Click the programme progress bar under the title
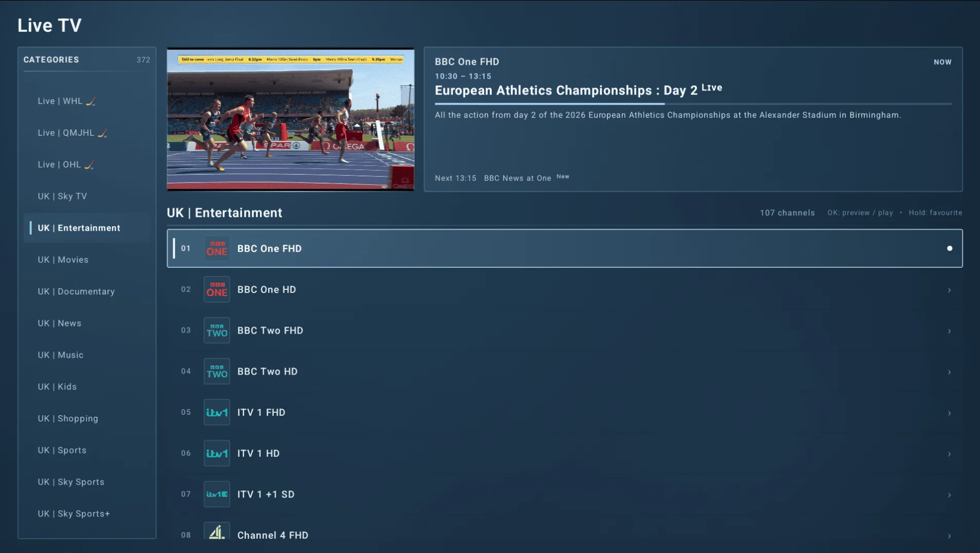The height and width of the screenshot is (553, 980). point(693,104)
